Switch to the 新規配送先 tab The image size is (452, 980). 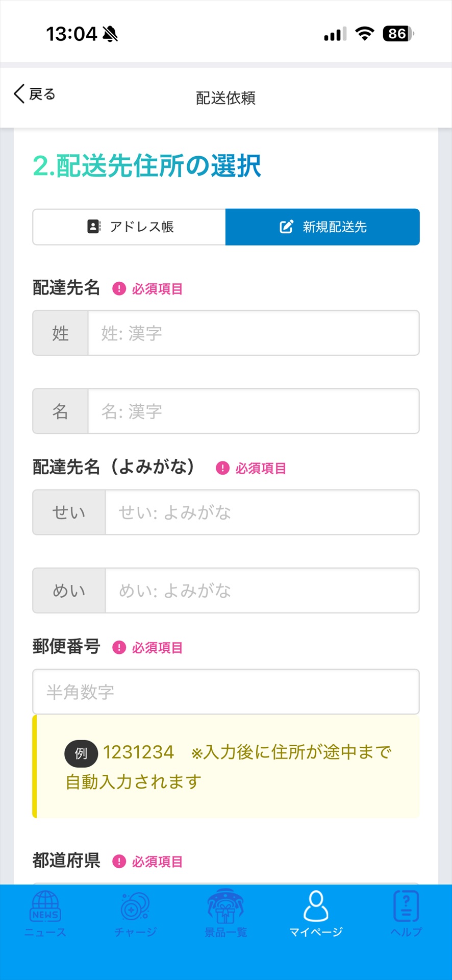pos(322,227)
